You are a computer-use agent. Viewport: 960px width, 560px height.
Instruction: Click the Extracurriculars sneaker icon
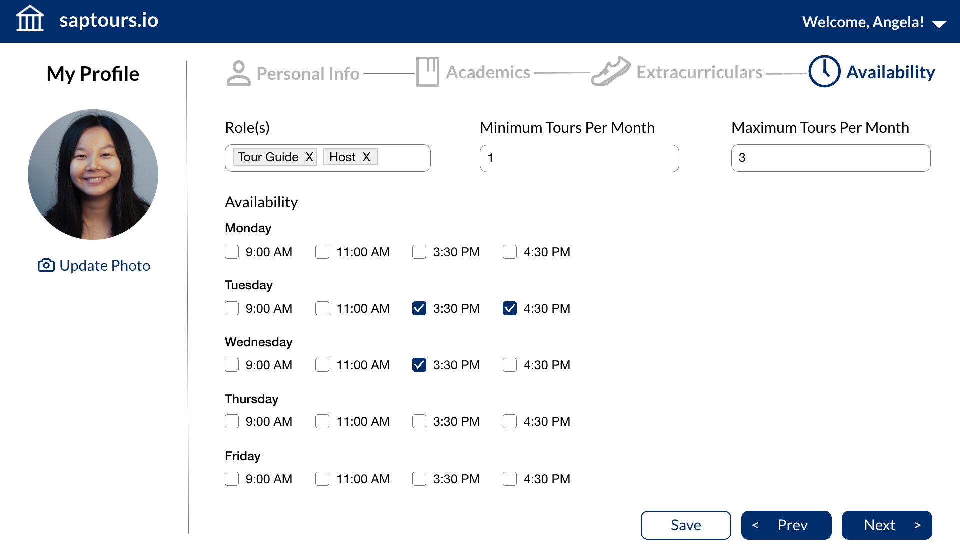point(610,71)
